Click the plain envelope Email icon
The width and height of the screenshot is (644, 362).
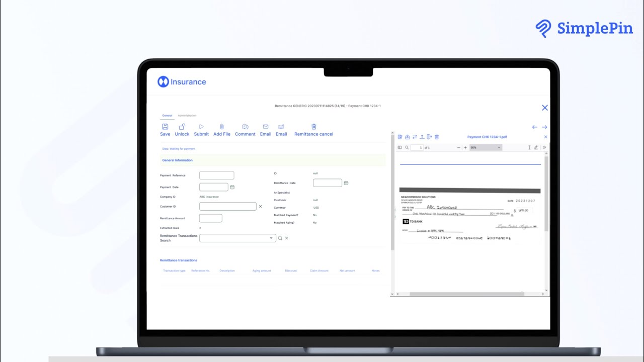[x=266, y=127]
